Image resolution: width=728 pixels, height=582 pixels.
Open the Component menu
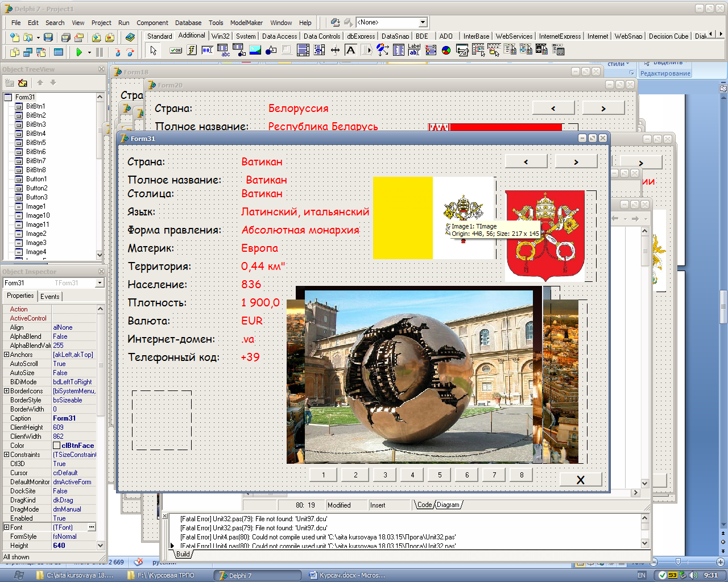coord(152,23)
